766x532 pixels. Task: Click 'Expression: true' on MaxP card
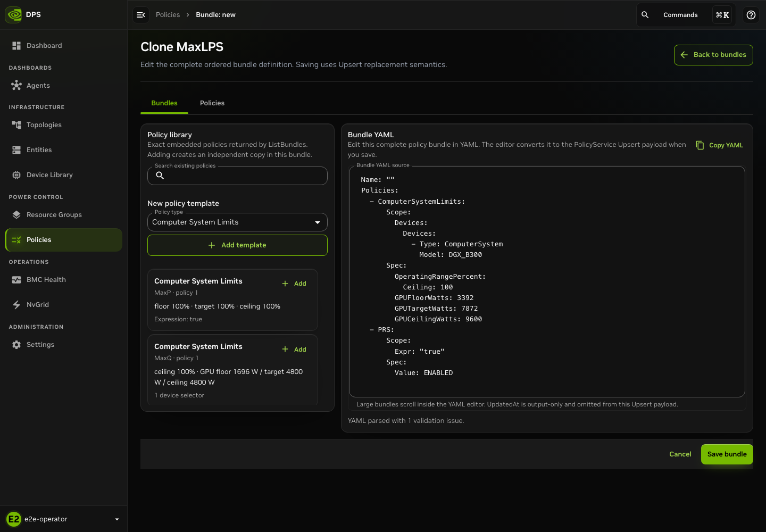pyautogui.click(x=178, y=319)
